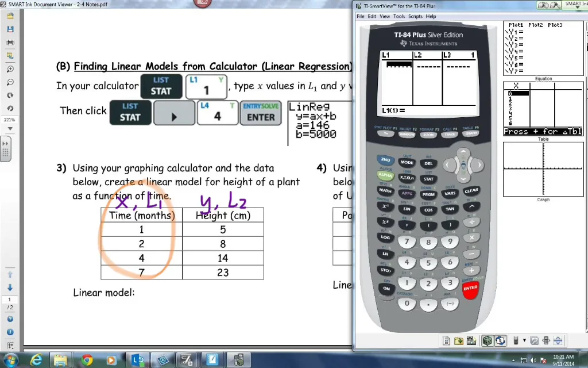Click the TRACE key on the calculator
Screen dimensions: 588x368
tap(450, 135)
